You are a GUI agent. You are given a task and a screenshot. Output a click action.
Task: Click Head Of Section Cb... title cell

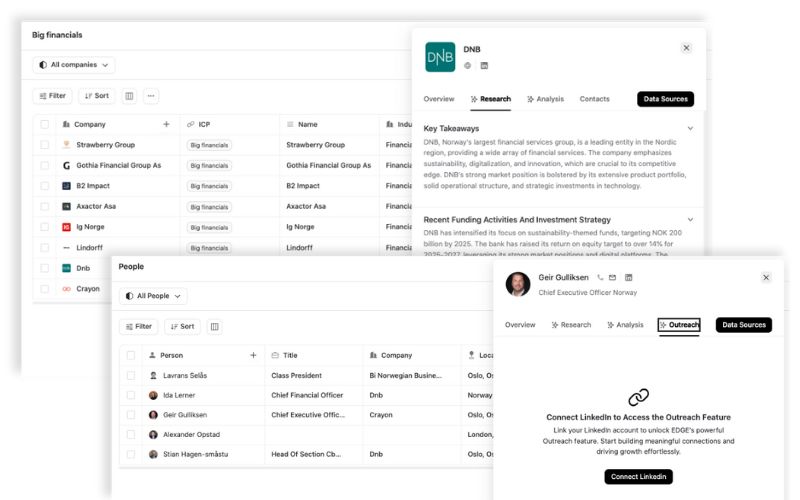(x=306, y=454)
